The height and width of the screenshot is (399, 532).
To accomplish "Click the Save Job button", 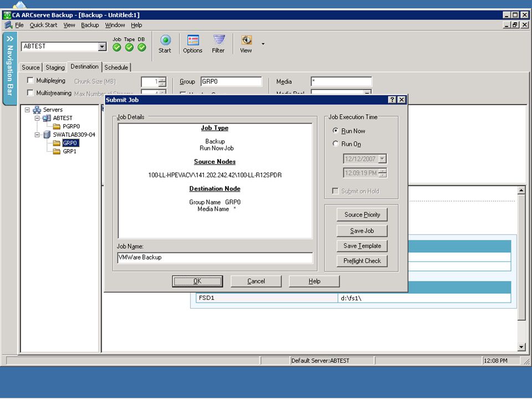I will 362,231.
